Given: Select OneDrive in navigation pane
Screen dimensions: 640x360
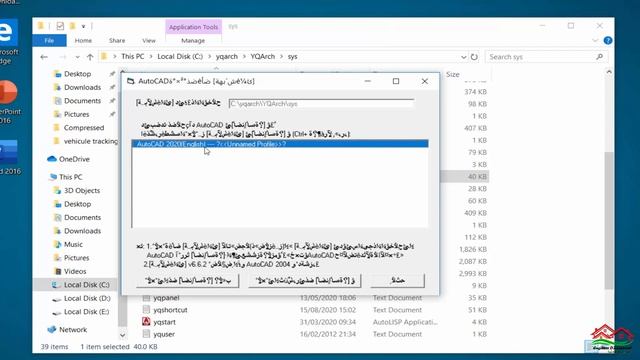Looking at the screenshot, I should tap(74, 159).
